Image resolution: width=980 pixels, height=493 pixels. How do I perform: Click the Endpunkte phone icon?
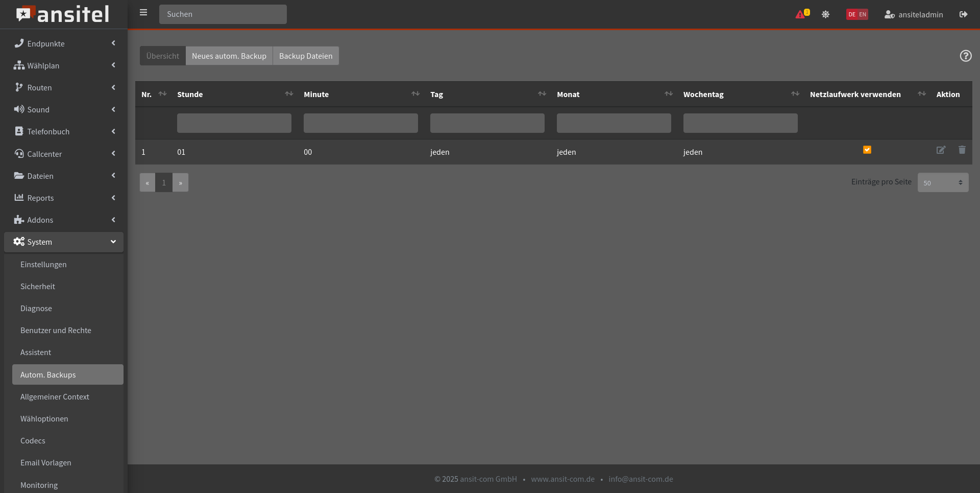(19, 43)
